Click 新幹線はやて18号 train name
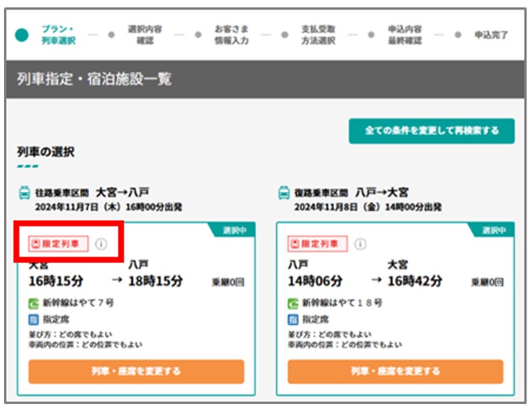The height and width of the screenshot is (410, 532). point(342,303)
